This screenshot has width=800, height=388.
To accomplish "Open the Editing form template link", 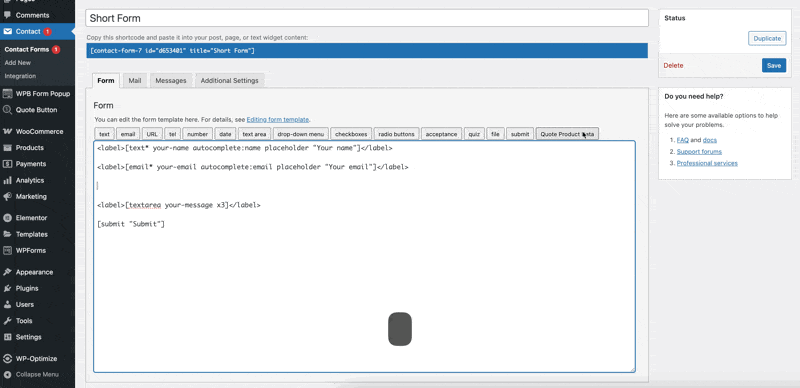I will tap(278, 119).
